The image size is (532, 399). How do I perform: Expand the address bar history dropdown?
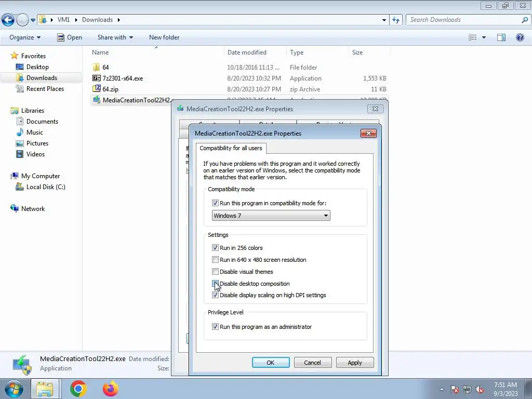384,20
